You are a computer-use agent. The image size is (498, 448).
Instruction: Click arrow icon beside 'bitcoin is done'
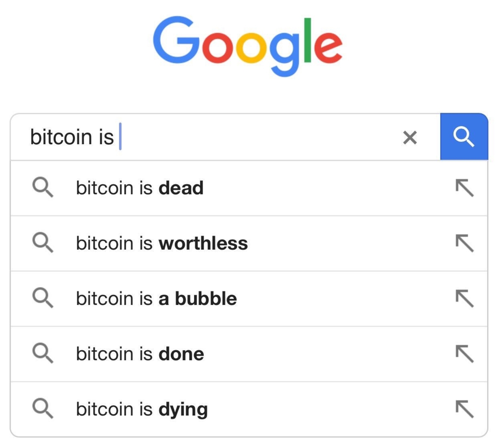[464, 354]
